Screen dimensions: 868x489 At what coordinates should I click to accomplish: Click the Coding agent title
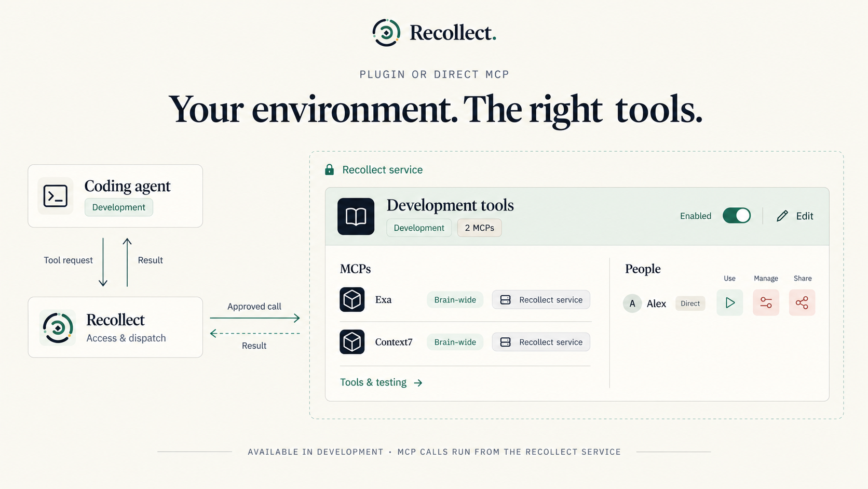[127, 186]
